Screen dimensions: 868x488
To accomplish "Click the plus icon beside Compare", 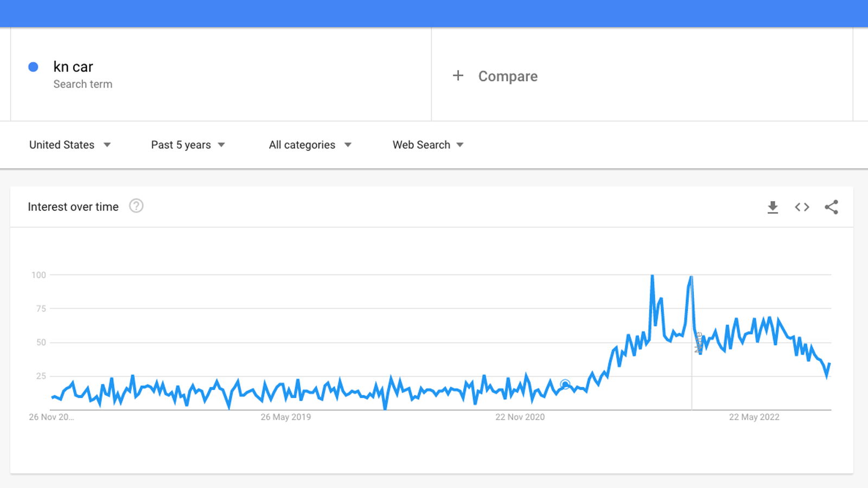I will pos(458,75).
